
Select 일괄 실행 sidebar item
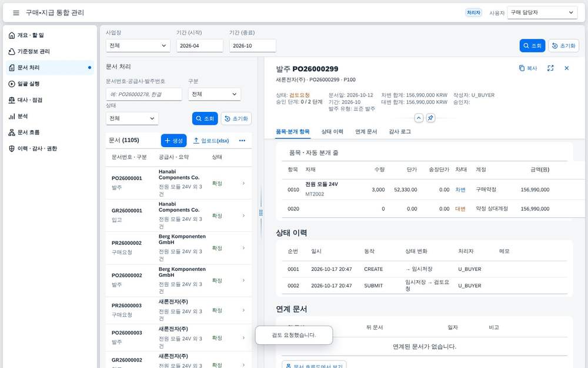50,84
